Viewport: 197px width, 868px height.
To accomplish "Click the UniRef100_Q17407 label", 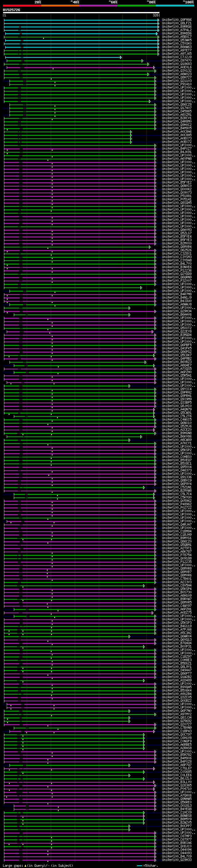I will point(176,108).
